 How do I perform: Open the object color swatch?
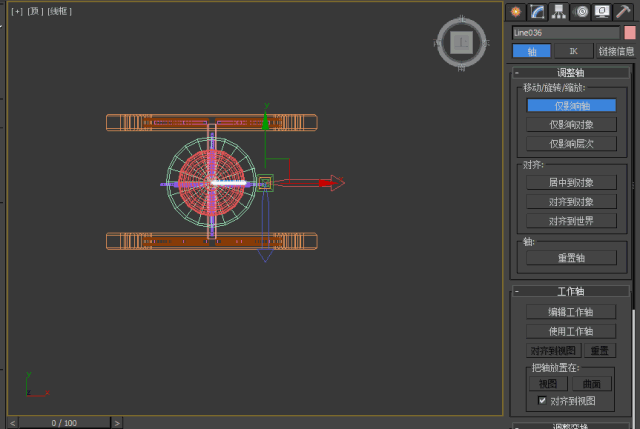coord(630,33)
